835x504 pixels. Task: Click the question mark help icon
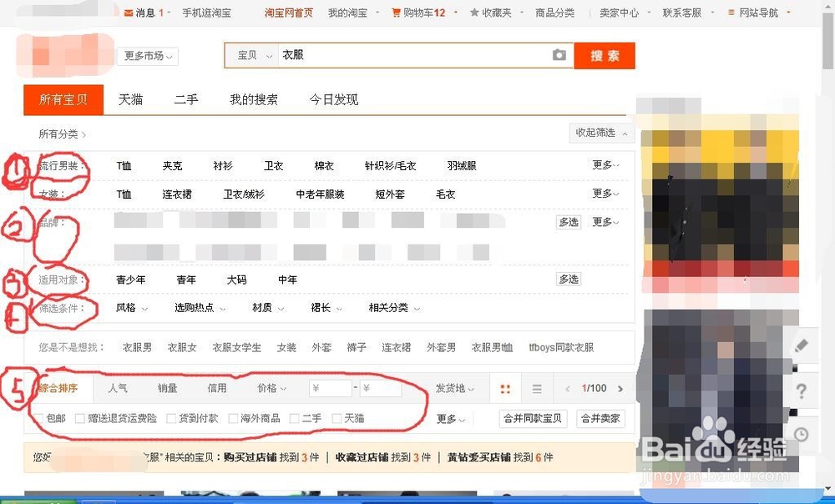click(x=801, y=391)
